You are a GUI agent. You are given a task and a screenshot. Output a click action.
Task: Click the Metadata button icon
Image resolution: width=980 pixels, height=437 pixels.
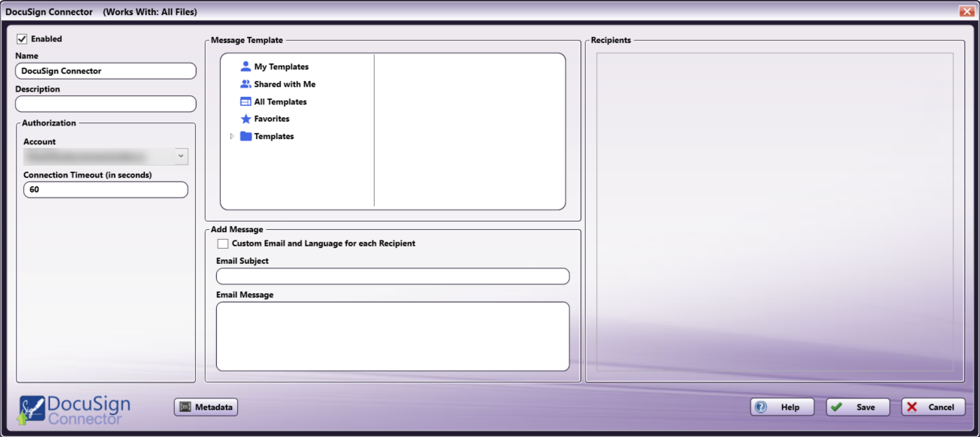click(x=184, y=407)
